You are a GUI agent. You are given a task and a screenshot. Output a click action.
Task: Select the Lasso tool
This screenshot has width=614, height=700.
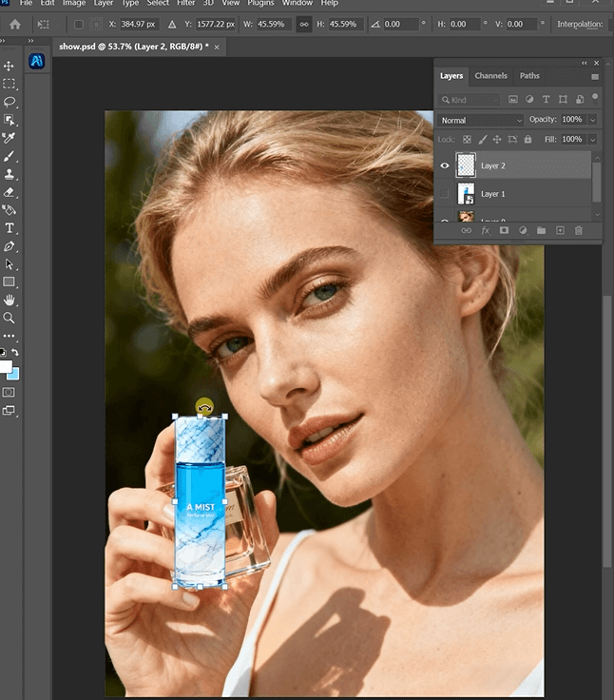10,102
